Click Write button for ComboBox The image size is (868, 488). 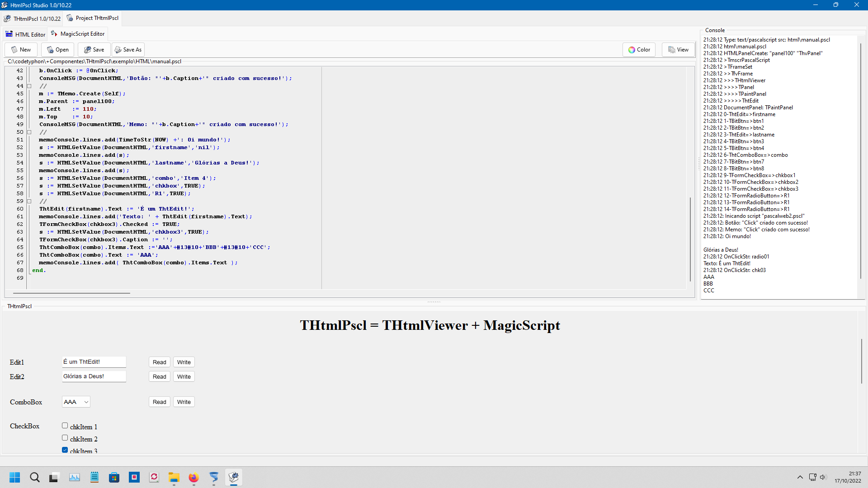(x=184, y=402)
